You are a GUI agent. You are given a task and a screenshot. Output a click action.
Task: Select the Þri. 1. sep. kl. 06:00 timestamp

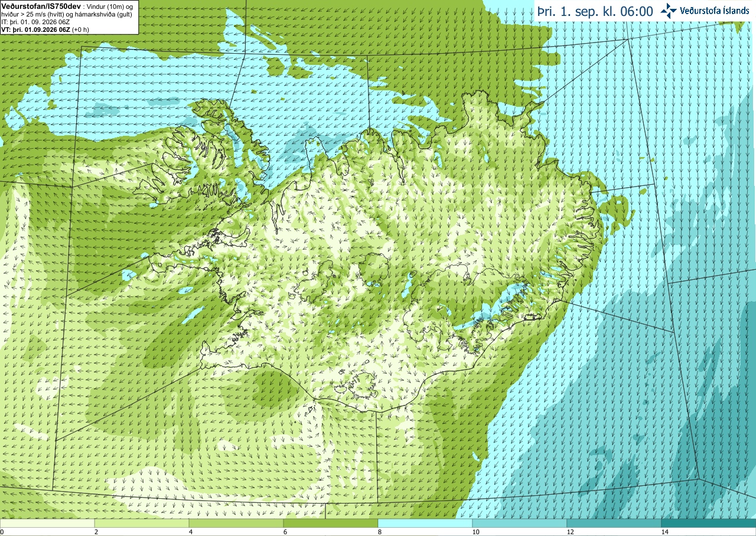coord(595,11)
